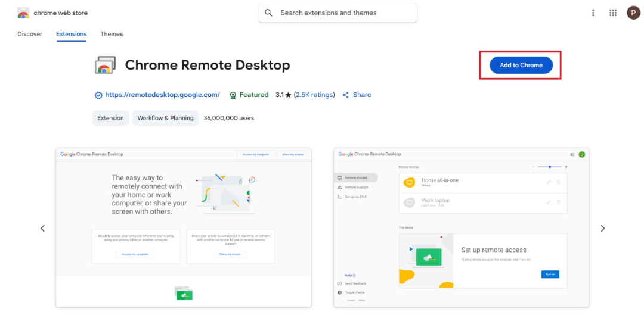Click the Featured badge icon
The width and height of the screenshot is (644, 321).
233,95
